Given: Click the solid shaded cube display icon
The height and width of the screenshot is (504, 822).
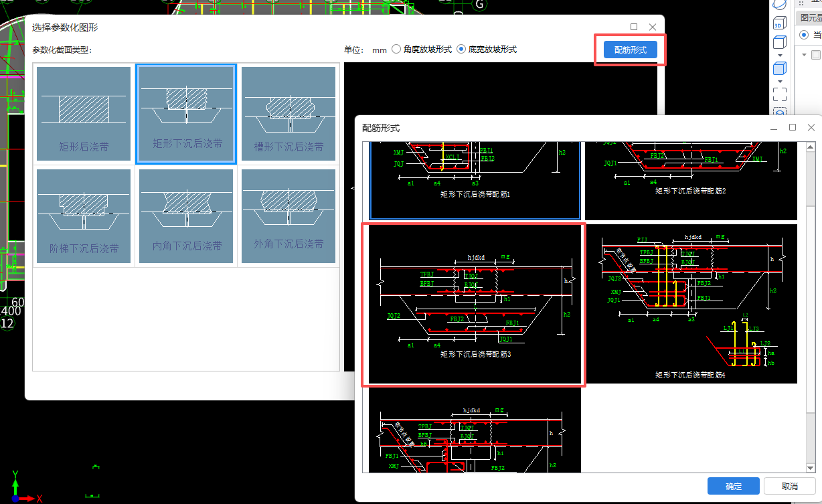Looking at the screenshot, I should 779,68.
